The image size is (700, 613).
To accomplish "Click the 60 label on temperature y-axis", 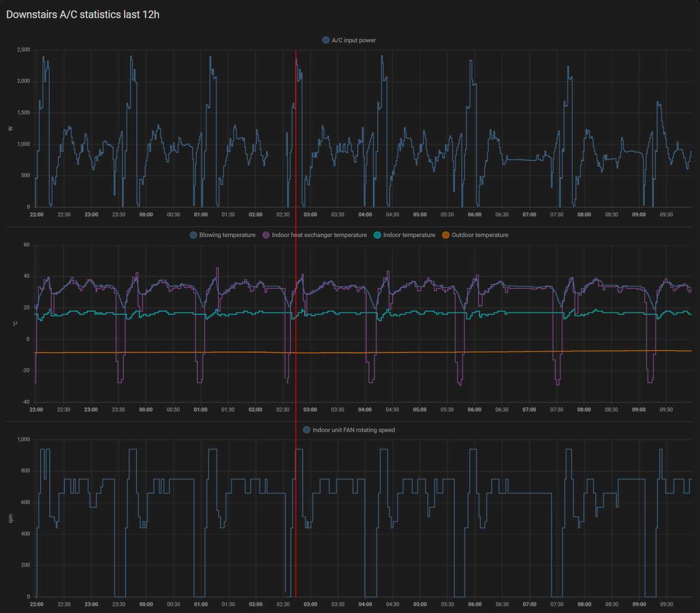I will pyautogui.click(x=27, y=245).
